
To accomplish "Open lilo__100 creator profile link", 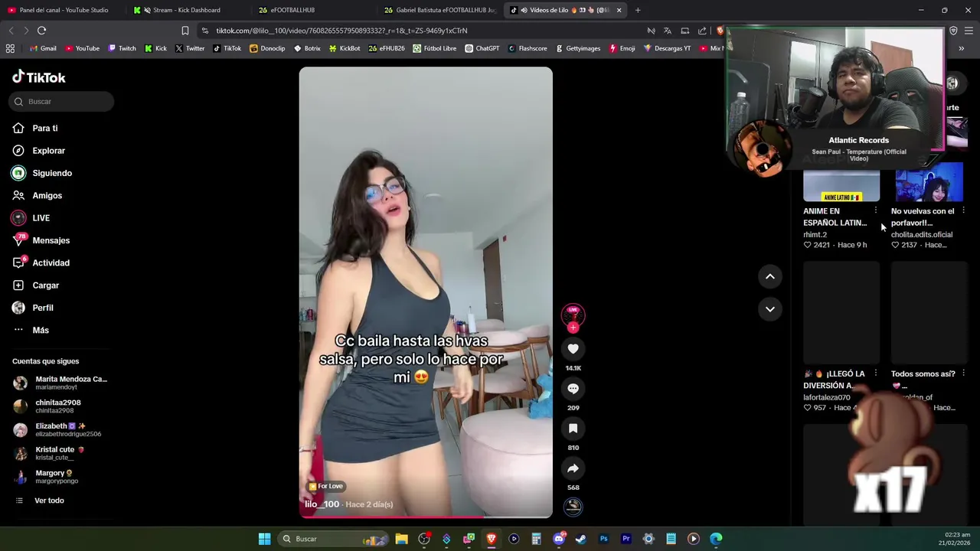I will pyautogui.click(x=322, y=504).
